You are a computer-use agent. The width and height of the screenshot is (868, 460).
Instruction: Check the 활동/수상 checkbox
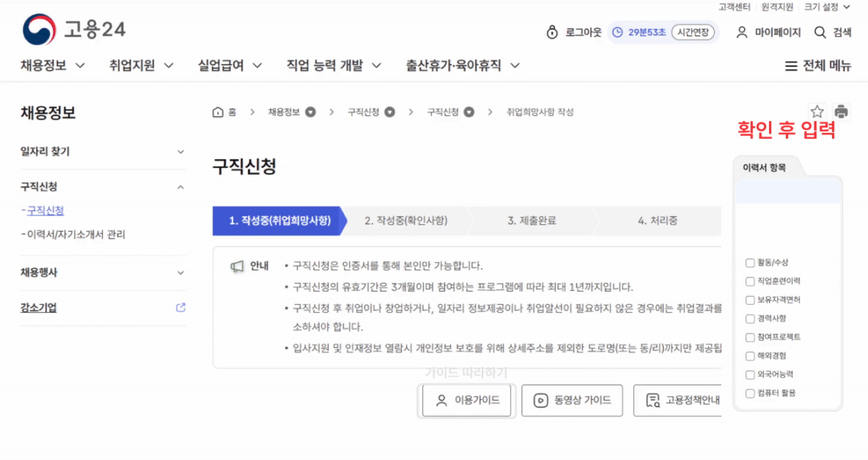[x=750, y=263]
